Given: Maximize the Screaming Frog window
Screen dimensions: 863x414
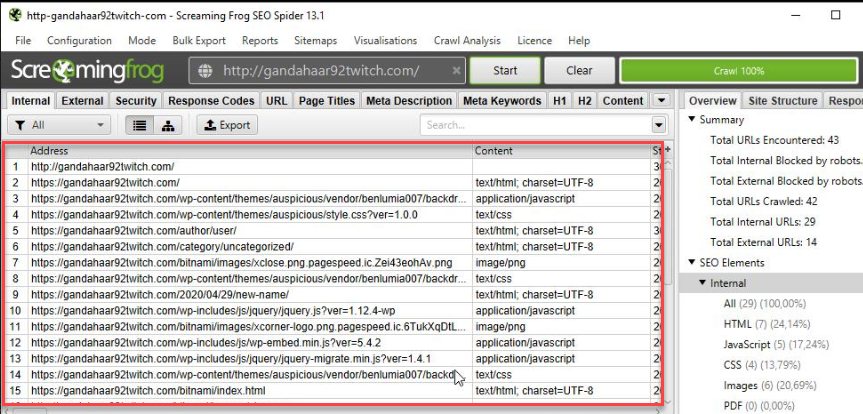Looking at the screenshot, I should click(x=835, y=15).
